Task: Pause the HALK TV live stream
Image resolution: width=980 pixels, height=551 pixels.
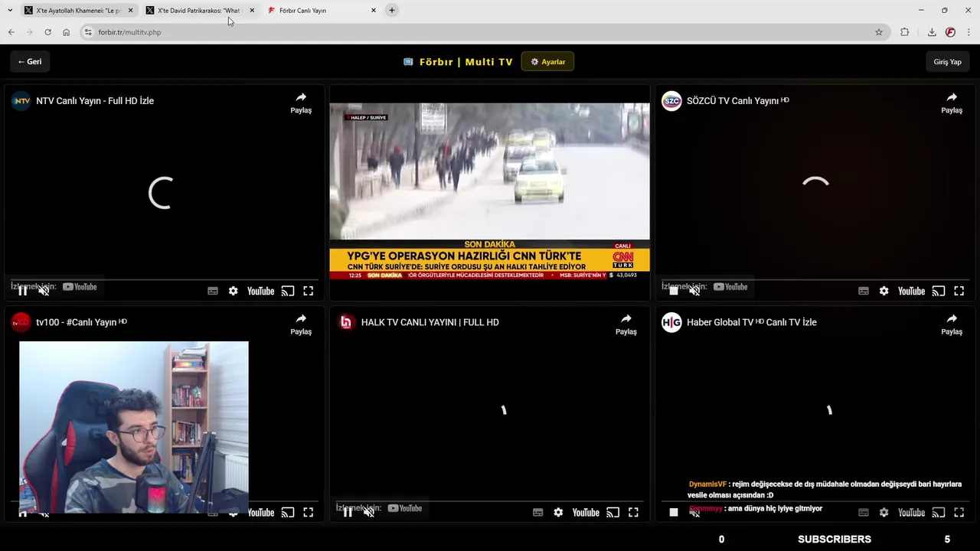Action: click(x=348, y=513)
